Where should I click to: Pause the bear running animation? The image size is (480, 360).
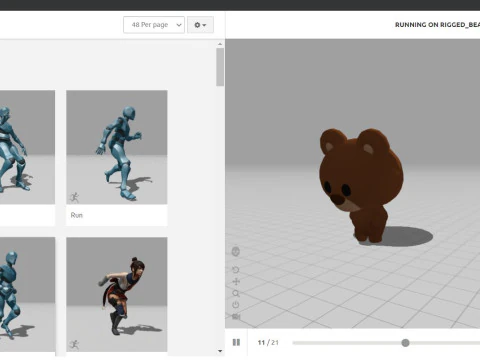coord(236,342)
